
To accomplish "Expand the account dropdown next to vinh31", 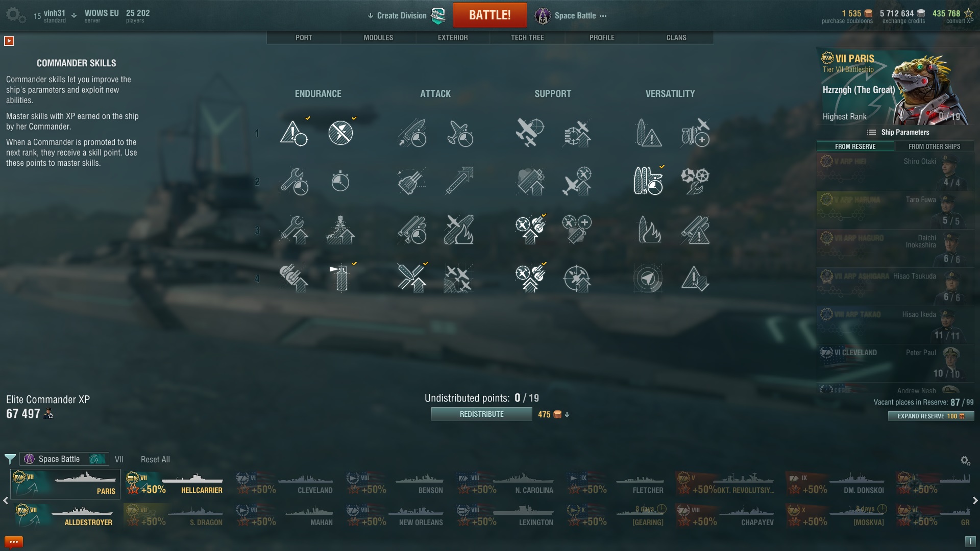I will [x=74, y=15].
